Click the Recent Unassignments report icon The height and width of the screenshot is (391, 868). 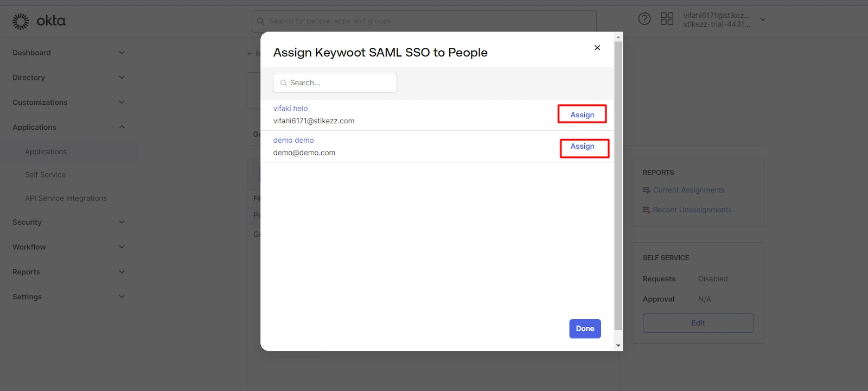coord(646,210)
